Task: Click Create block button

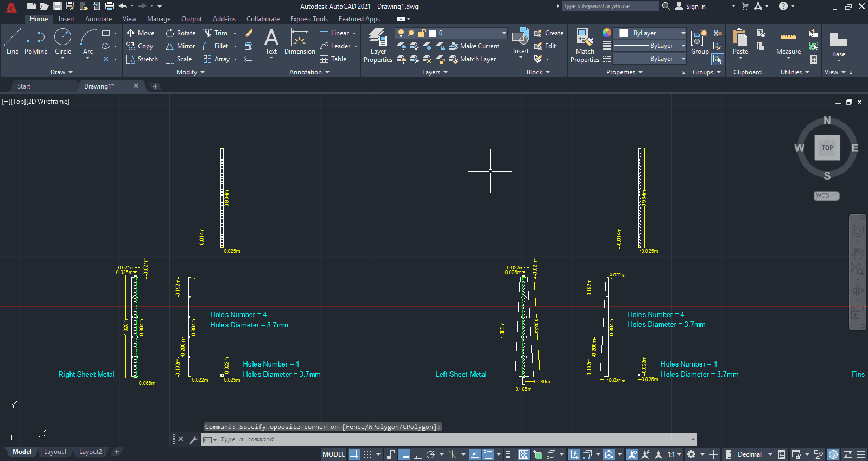Action: [549, 33]
